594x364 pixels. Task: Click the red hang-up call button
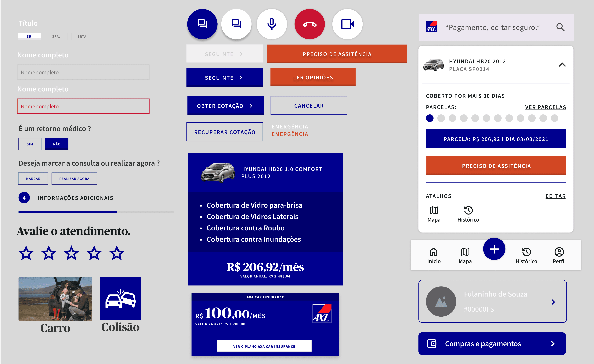309,24
